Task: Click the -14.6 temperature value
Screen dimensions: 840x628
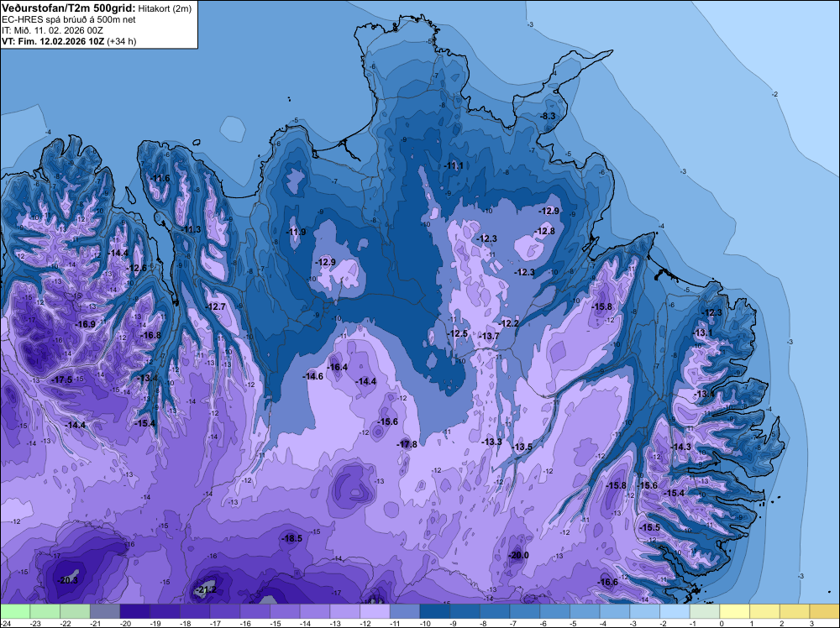Action: (313, 376)
